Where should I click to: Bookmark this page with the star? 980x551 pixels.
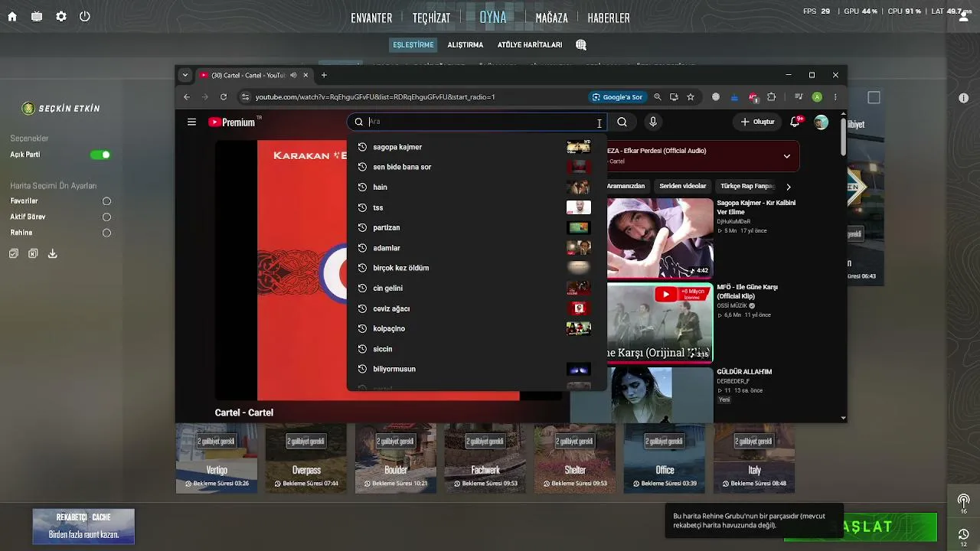click(x=691, y=97)
